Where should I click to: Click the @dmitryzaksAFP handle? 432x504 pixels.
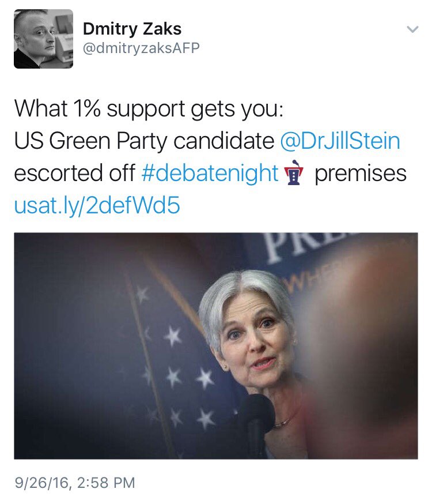pyautogui.click(x=141, y=48)
